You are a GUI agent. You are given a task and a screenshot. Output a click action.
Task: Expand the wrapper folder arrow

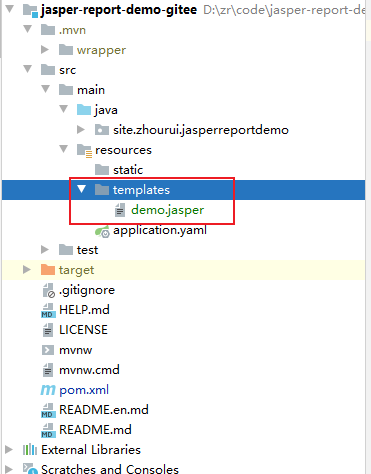(x=45, y=50)
